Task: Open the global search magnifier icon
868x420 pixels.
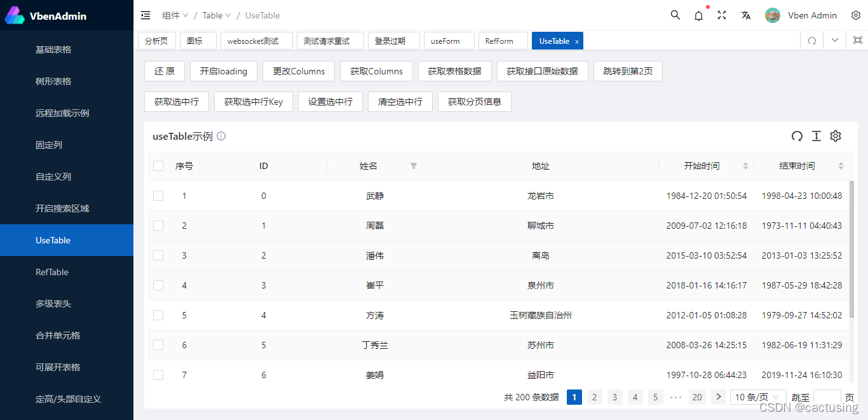Action: coord(675,15)
